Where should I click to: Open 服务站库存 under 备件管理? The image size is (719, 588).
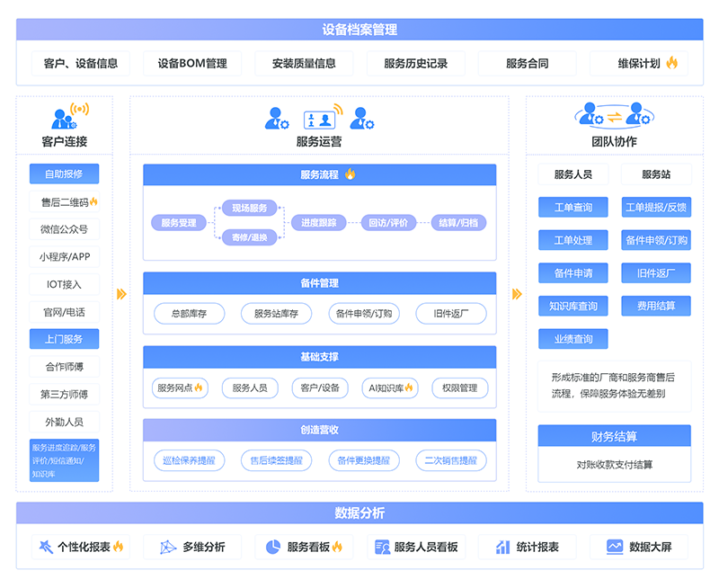tap(277, 314)
